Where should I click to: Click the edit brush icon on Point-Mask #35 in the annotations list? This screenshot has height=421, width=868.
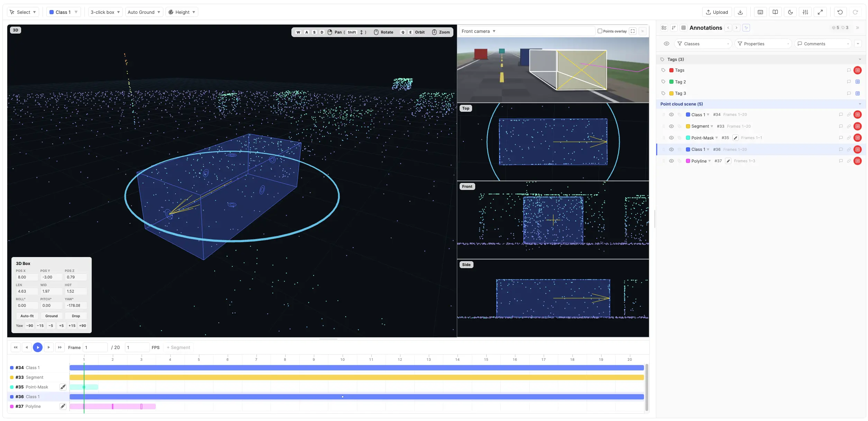tap(735, 138)
